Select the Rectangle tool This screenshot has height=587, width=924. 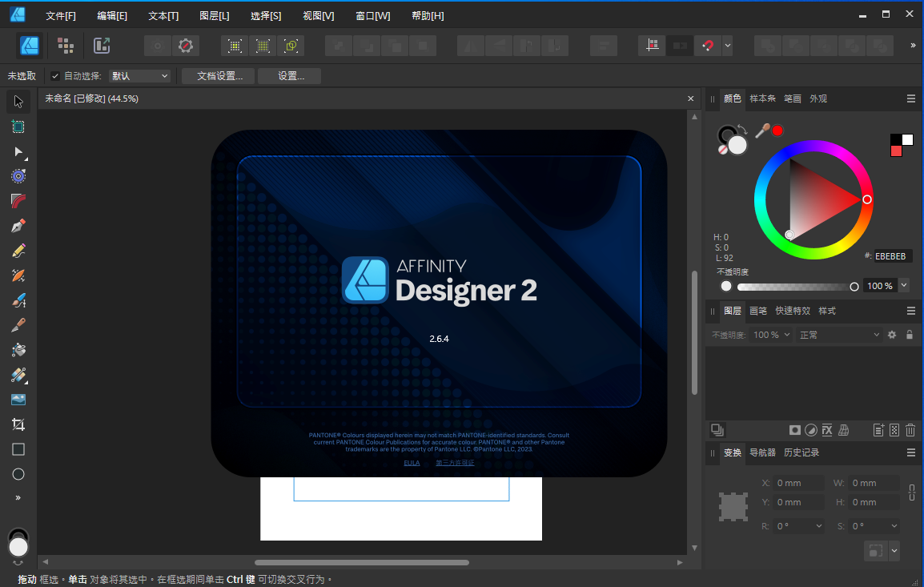[x=18, y=450]
